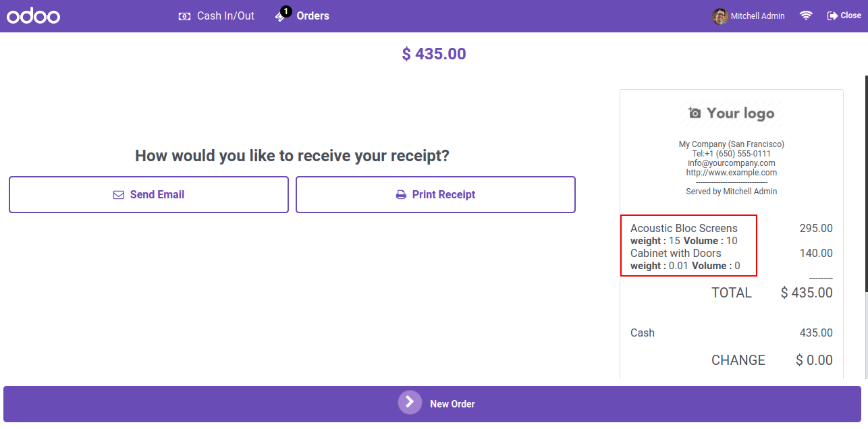
Task: Click the Odoo logo
Action: click(34, 16)
